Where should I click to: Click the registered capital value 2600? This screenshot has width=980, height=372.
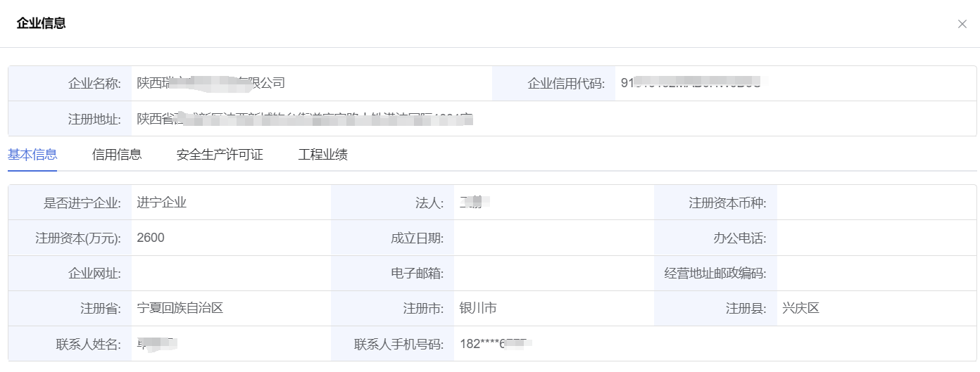pos(151,238)
